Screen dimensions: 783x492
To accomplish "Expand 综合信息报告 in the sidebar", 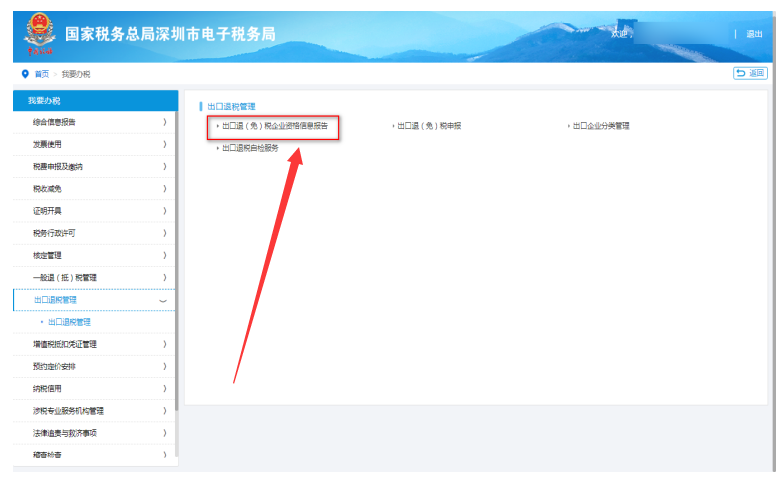I will coord(95,122).
